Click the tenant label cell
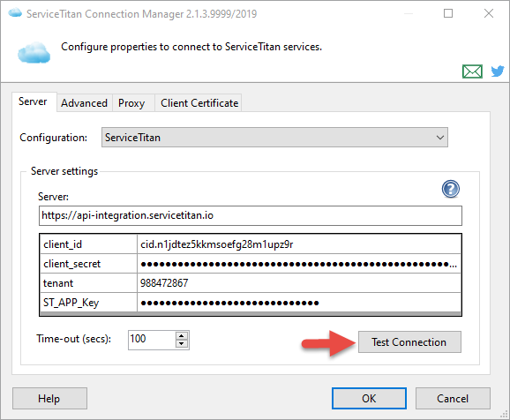This screenshot has height=420, width=510. click(88, 283)
